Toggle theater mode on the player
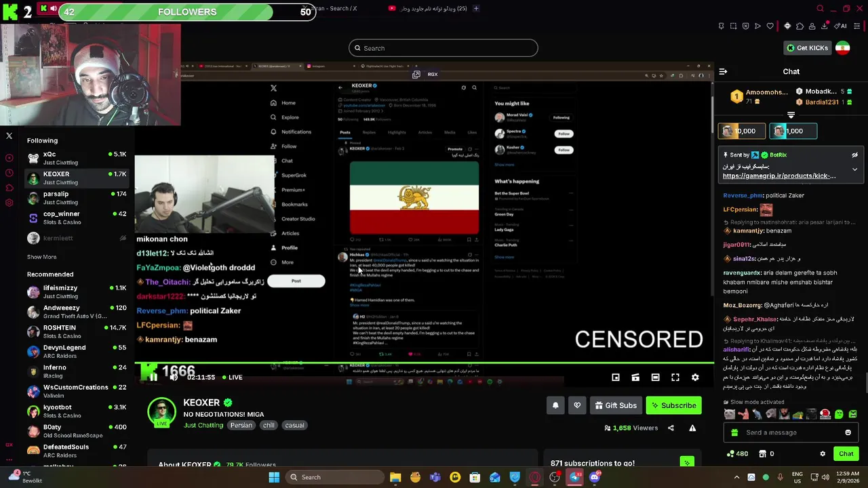 [x=655, y=378]
